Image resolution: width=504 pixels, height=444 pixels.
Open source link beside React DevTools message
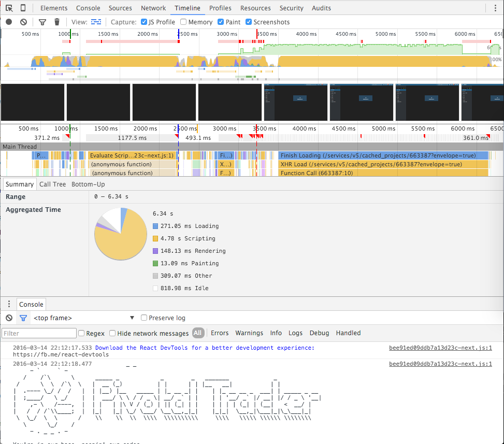[x=440, y=348]
